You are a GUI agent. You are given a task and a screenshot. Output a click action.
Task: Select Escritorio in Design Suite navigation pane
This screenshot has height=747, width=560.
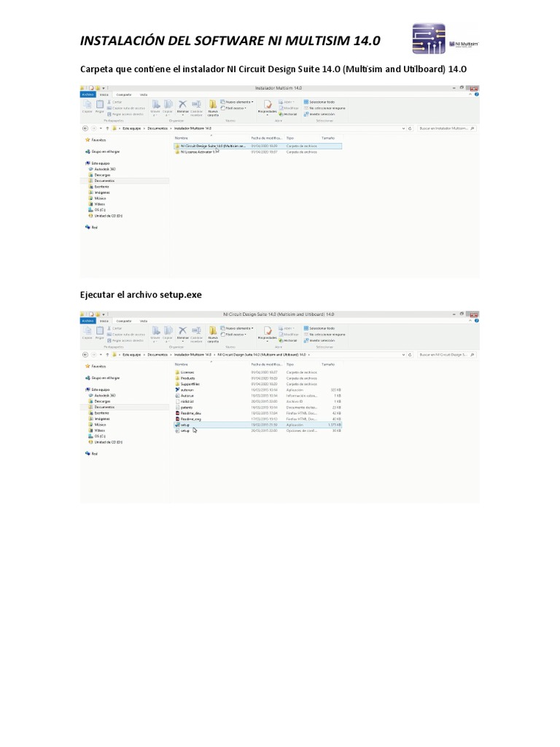click(99, 413)
